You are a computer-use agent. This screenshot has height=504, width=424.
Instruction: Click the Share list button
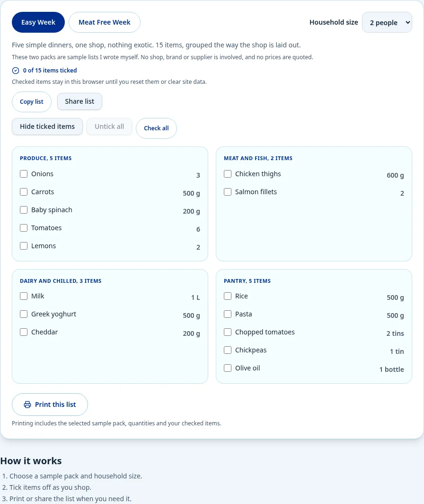click(x=79, y=101)
